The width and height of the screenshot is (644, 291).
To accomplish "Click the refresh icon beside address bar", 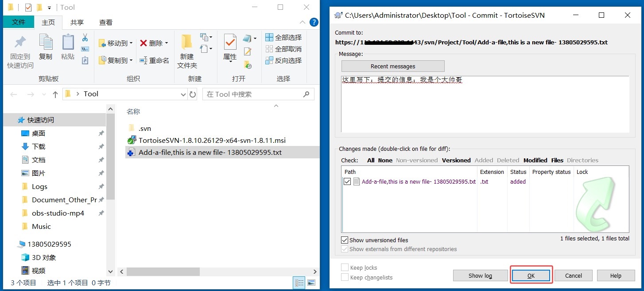I will [x=193, y=94].
